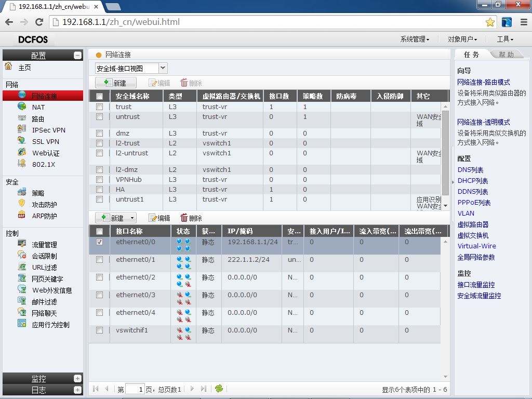Click the 邮件过滤 icon
532x399 pixels.
coord(22,301)
